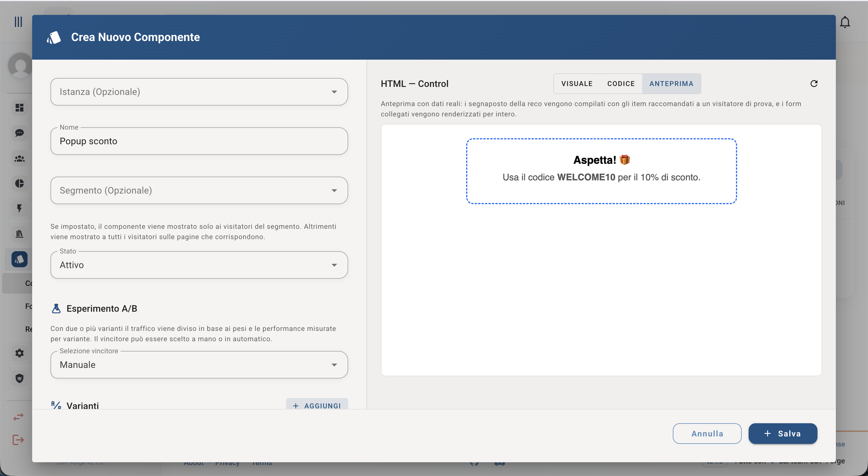Open the Segmento (Opzionale) dropdown

(x=199, y=190)
